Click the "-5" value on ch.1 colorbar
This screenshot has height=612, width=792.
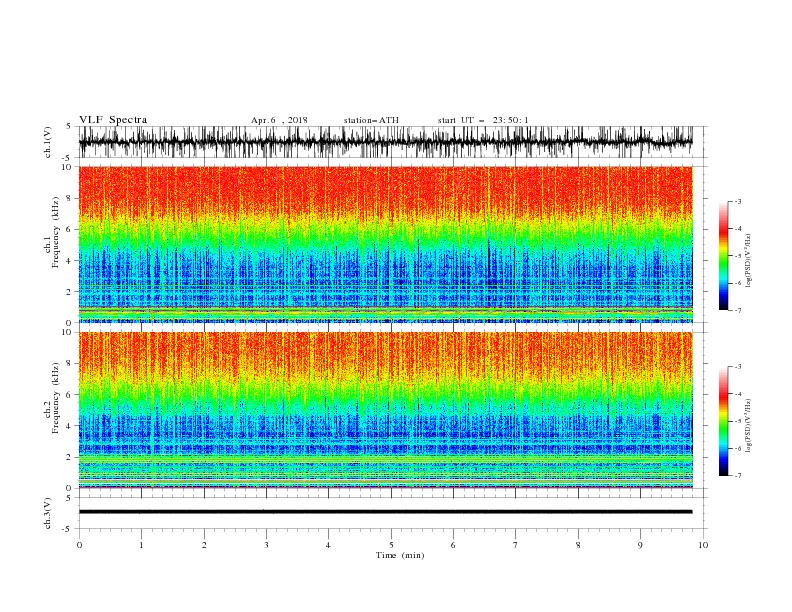pyautogui.click(x=738, y=256)
